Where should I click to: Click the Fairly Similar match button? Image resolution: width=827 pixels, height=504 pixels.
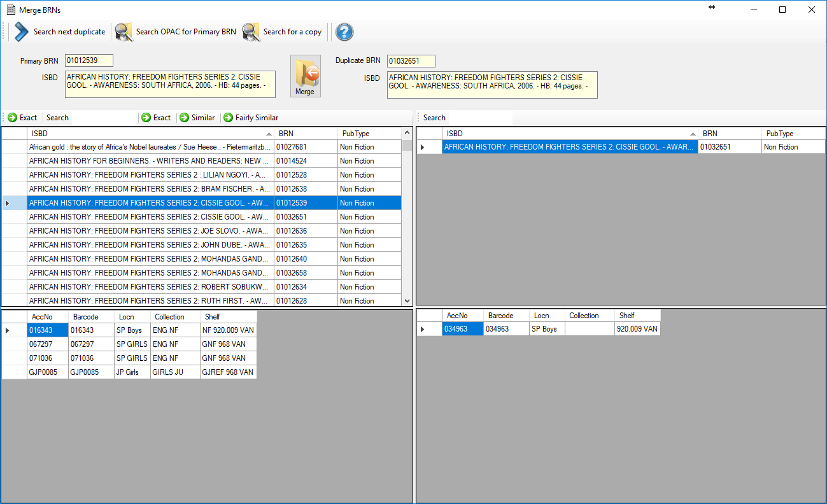[x=251, y=118]
